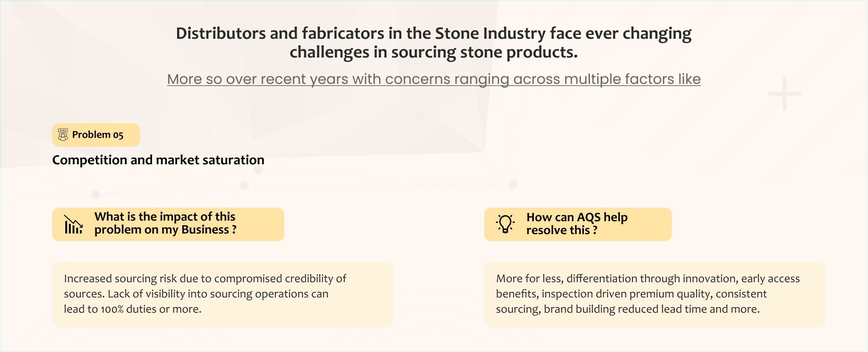This screenshot has height=352, width=868.
Task: Click the "lead to 100% duties or more." line
Action: [x=132, y=309]
